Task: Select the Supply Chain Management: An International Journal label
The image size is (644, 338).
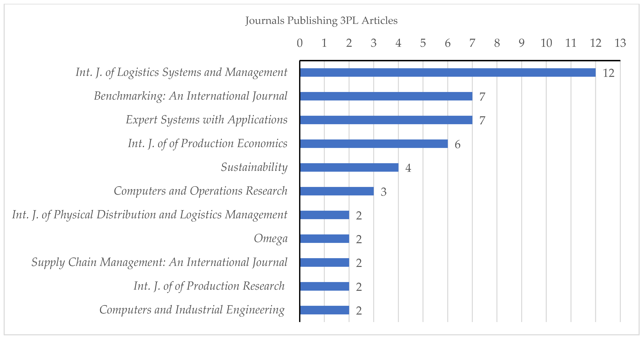Action: pos(160,263)
